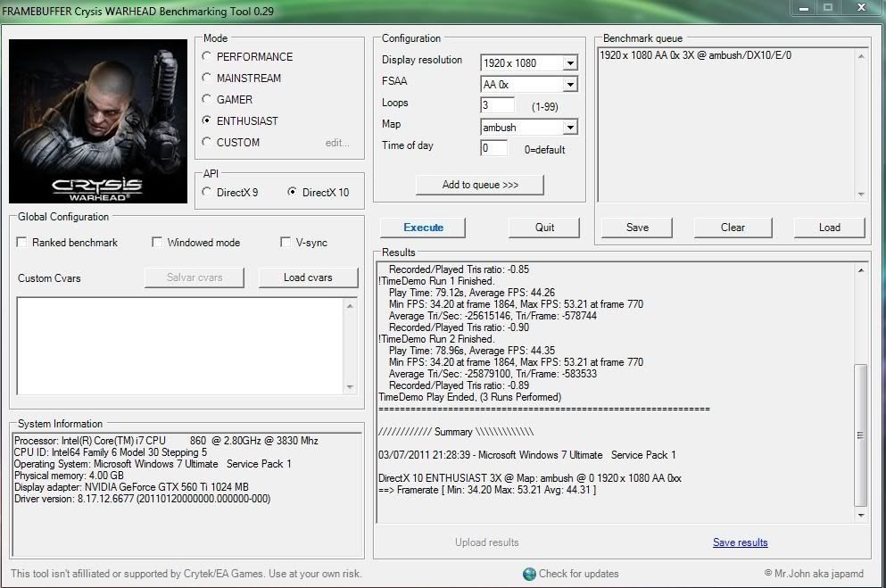Clear the benchmark queue
This screenshot has height=588, width=886.
[733, 228]
